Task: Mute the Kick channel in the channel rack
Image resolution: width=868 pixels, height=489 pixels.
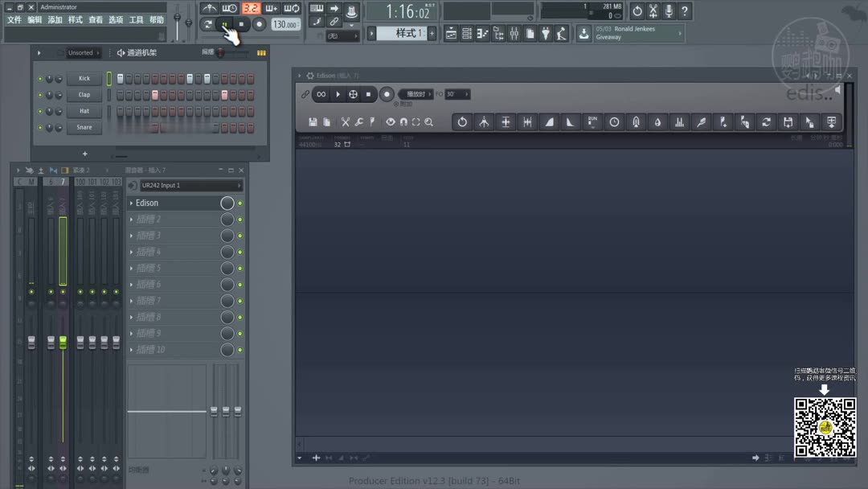Action: pyautogui.click(x=39, y=78)
